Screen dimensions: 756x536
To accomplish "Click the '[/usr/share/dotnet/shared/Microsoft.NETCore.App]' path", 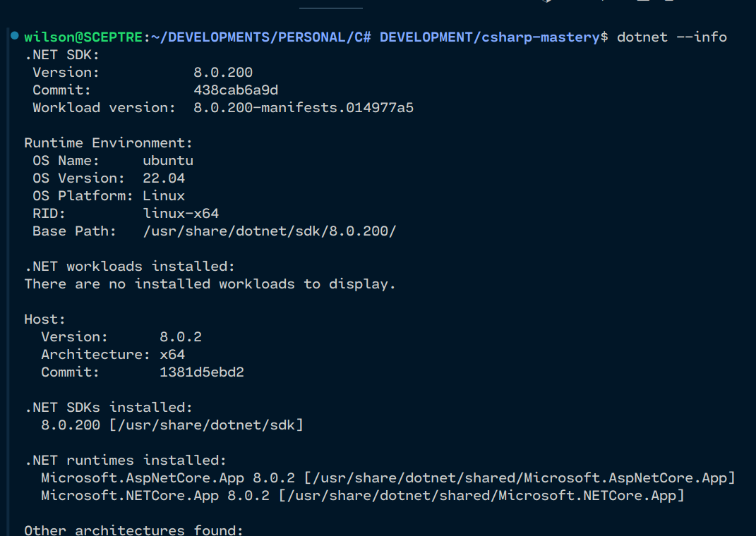I will click(481, 496).
